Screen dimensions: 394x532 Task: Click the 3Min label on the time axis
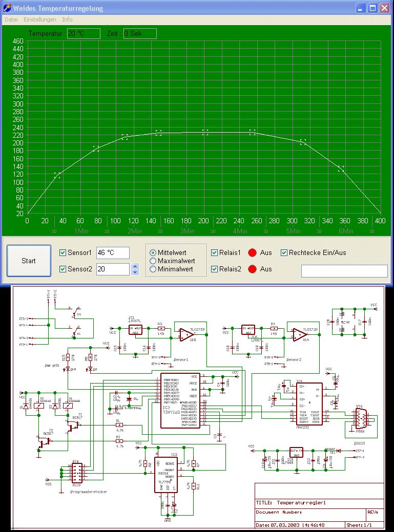188,231
